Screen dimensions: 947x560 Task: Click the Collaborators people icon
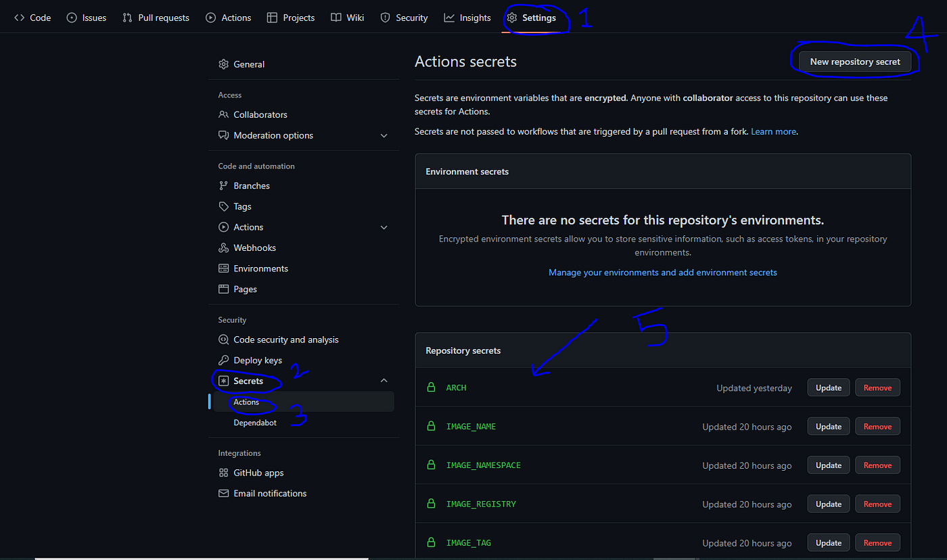coord(223,114)
